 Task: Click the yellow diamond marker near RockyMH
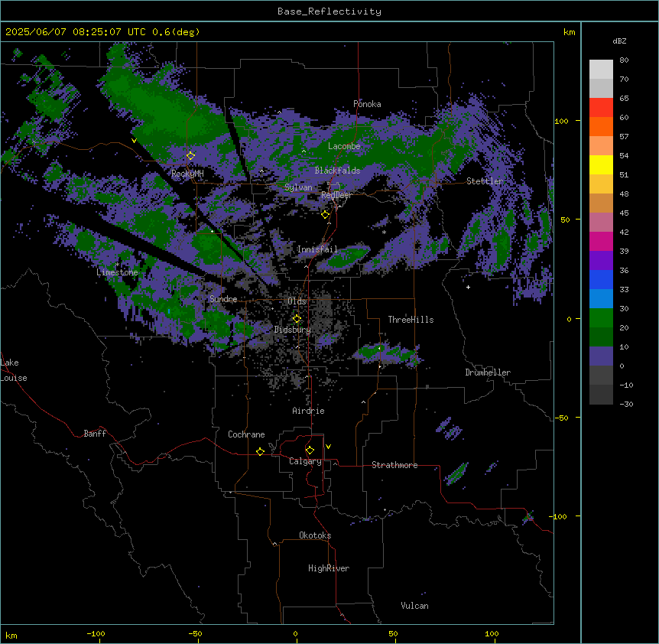190,156
